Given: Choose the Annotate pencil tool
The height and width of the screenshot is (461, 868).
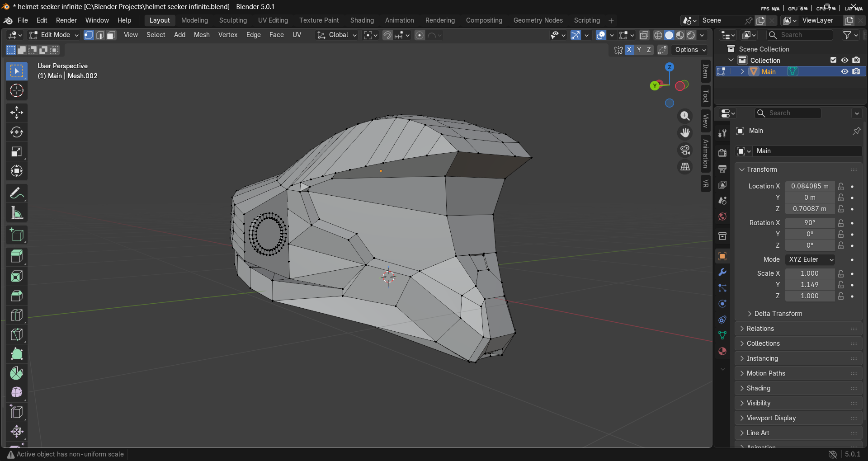Looking at the screenshot, I should click(17, 193).
